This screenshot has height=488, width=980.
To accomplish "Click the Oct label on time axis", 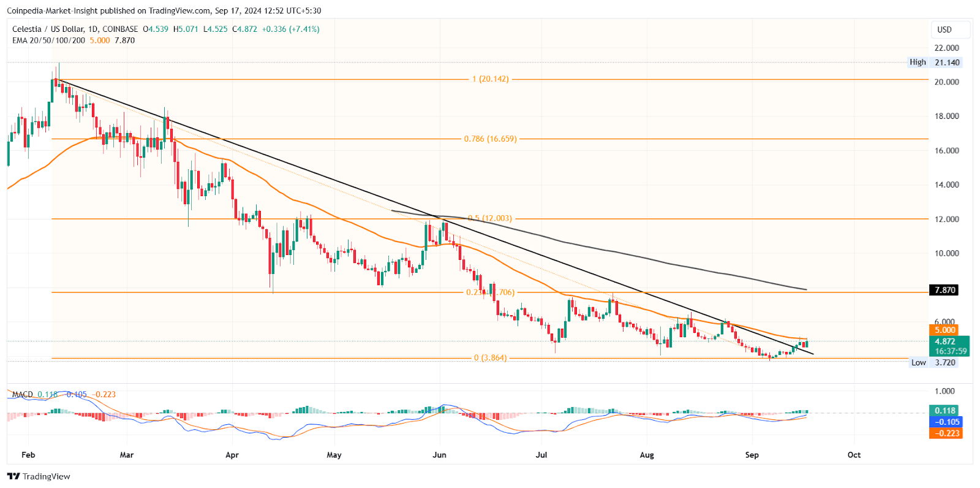I will [x=854, y=455].
